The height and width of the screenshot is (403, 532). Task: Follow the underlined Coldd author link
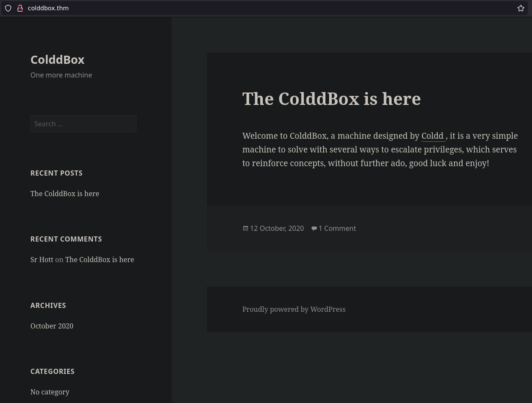(433, 136)
